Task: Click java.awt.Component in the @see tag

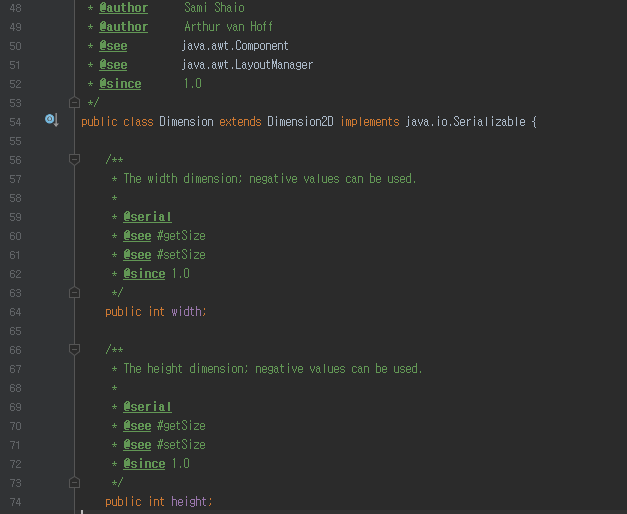Action: pyautogui.click(x=235, y=46)
